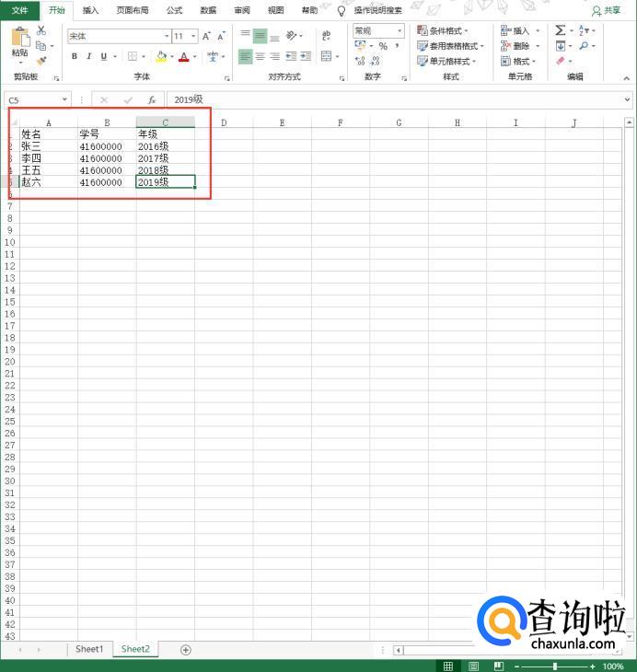Click the percent style icon
Screen dimensions: 637x672
coord(383,46)
